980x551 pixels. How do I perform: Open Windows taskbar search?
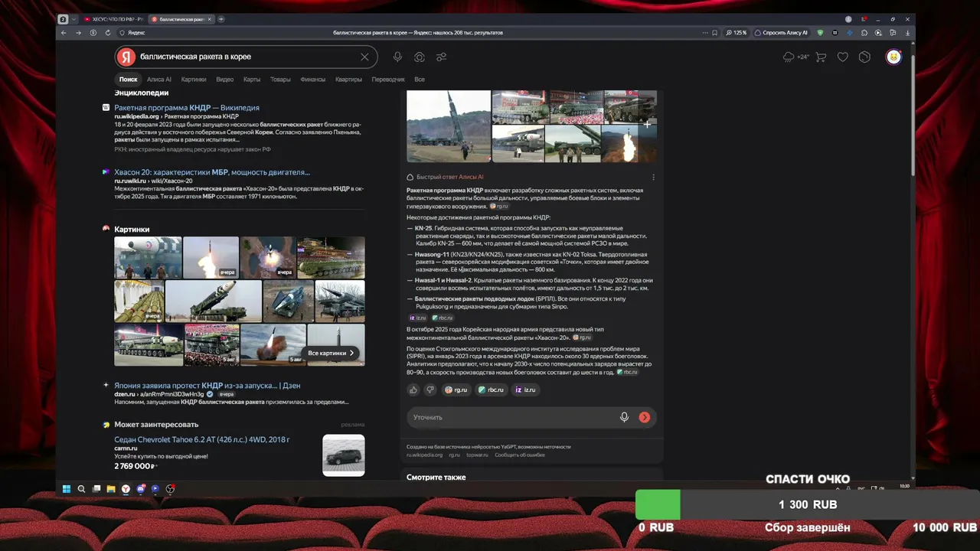coord(81,489)
